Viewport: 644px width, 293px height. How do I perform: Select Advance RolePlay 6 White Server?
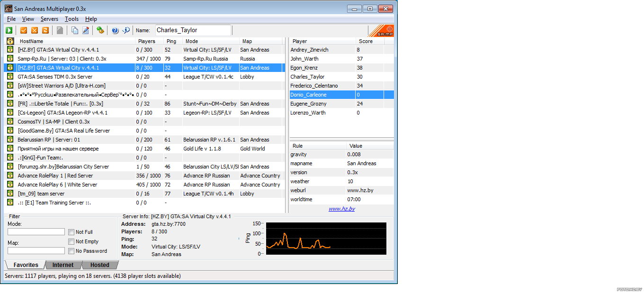point(143,185)
